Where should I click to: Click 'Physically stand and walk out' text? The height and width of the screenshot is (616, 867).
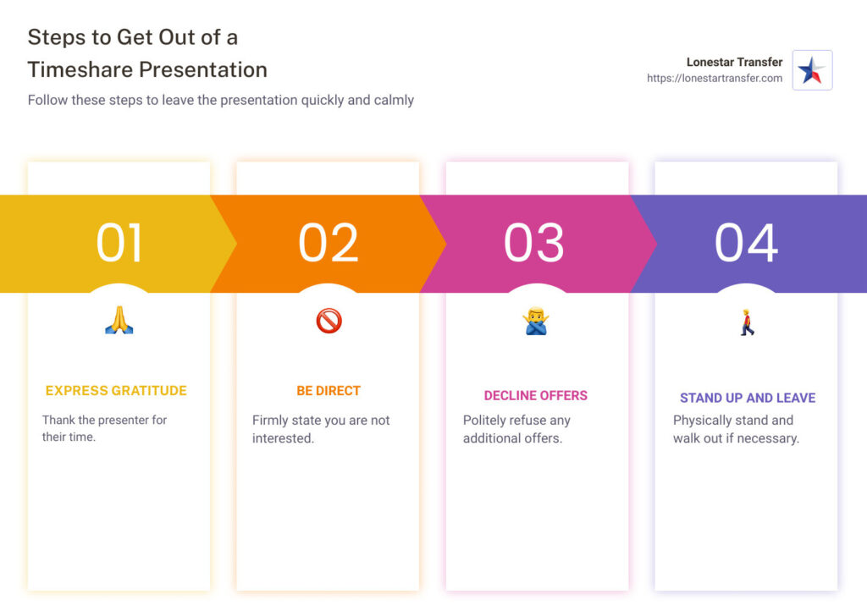(x=736, y=429)
